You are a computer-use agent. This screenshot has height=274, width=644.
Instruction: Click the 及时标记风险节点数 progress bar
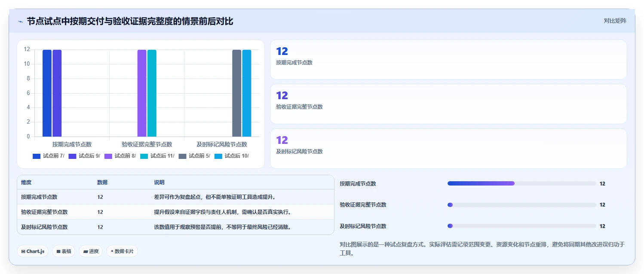tap(522, 226)
